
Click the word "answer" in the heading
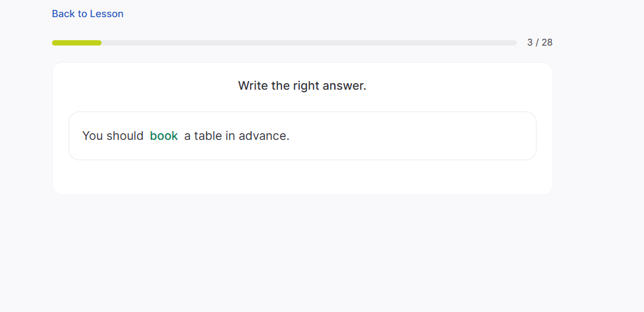click(x=344, y=86)
